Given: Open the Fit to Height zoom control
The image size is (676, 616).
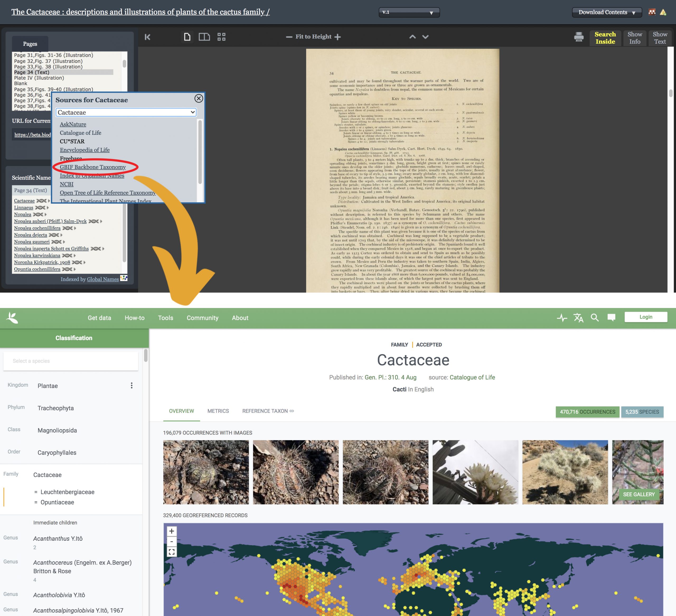Looking at the screenshot, I should 313,37.
